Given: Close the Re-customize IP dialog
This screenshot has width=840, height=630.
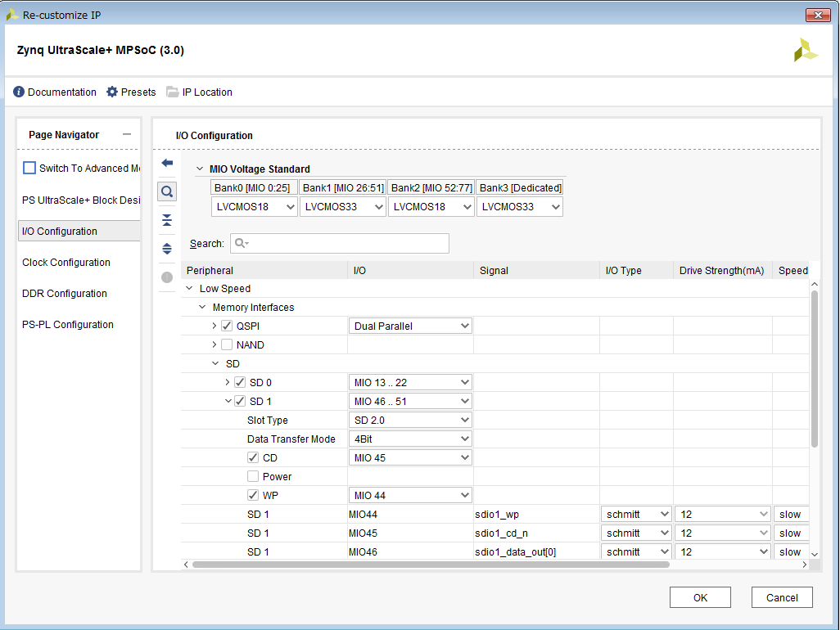Looking at the screenshot, I should (818, 15).
